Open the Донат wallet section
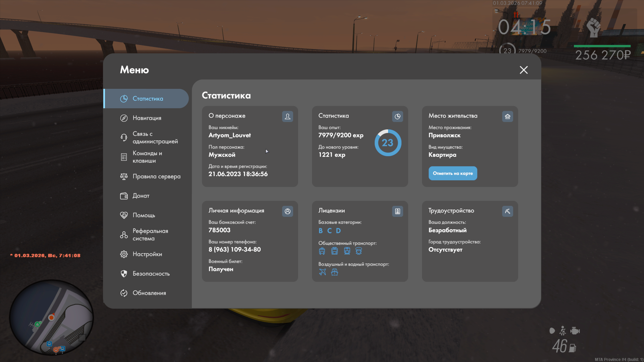The width and height of the screenshot is (644, 362). [x=141, y=196]
